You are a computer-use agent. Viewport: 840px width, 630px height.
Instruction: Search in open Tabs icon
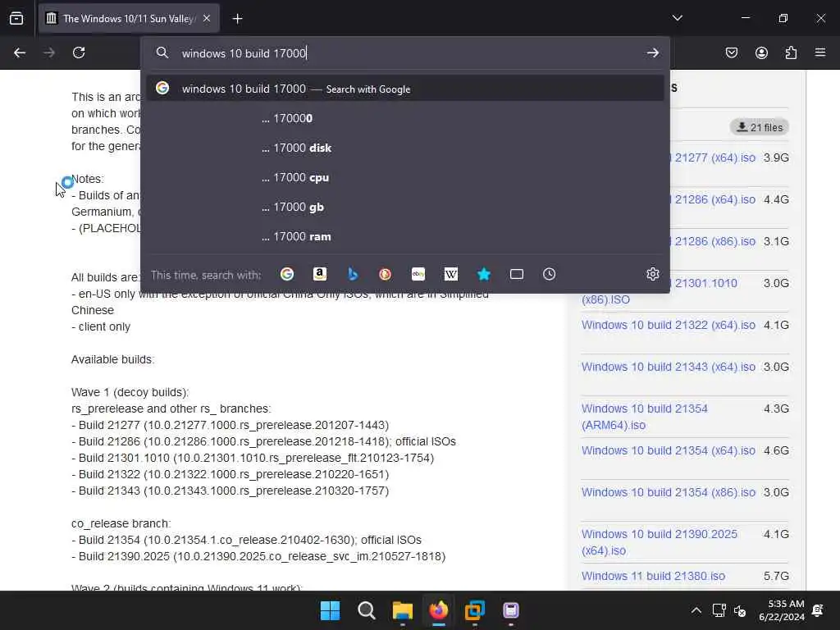[517, 274]
